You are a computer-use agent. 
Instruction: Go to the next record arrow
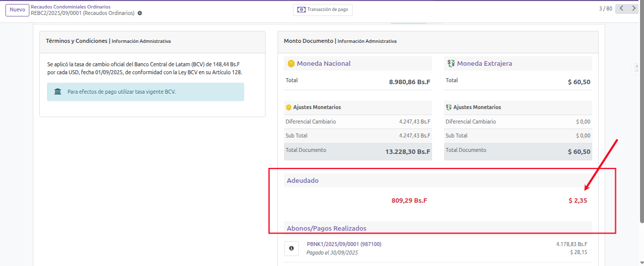pyautogui.click(x=633, y=8)
